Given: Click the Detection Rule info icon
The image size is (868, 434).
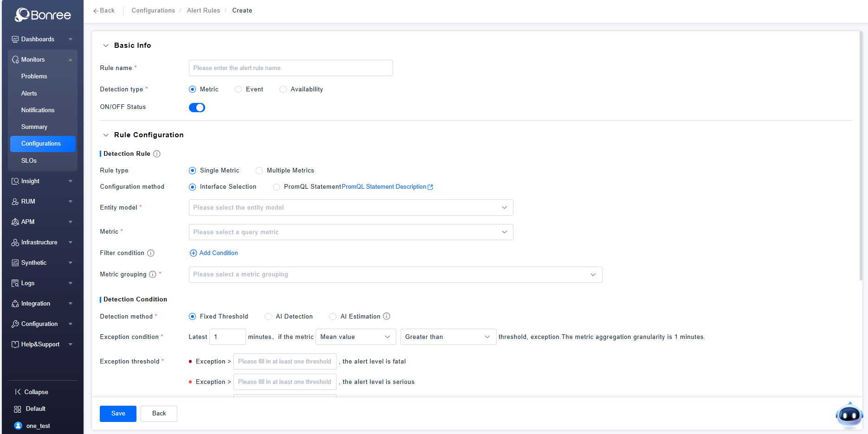Looking at the screenshot, I should click(157, 154).
